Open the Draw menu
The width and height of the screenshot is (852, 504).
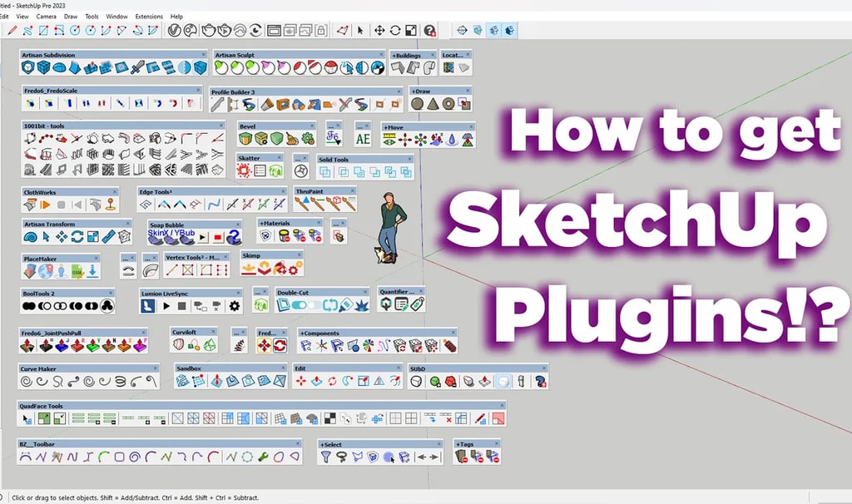[x=71, y=17]
